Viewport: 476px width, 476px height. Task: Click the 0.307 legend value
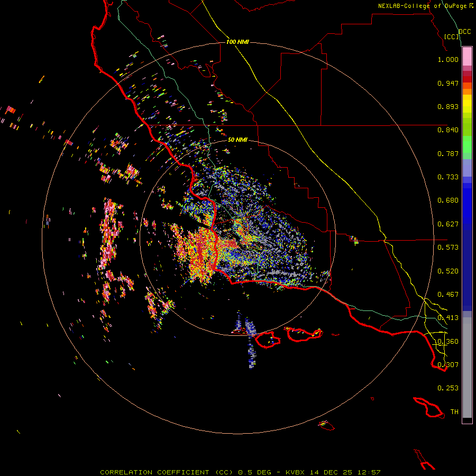click(x=448, y=365)
